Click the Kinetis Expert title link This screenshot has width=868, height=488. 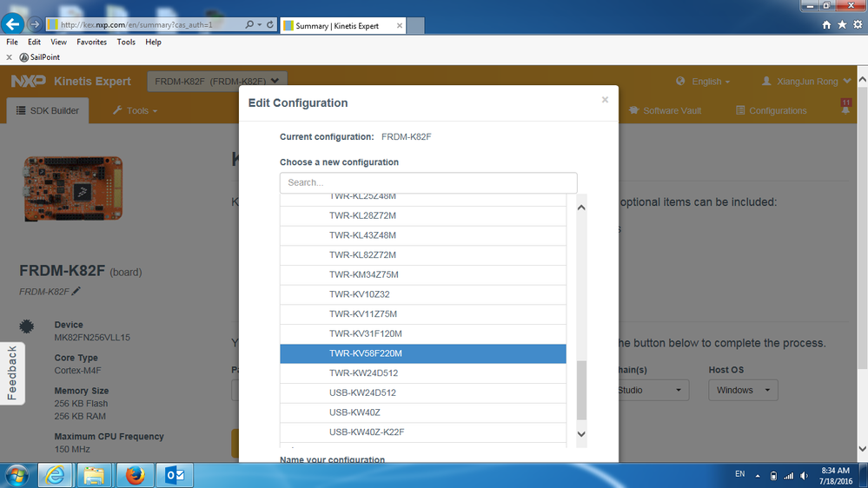[92, 82]
